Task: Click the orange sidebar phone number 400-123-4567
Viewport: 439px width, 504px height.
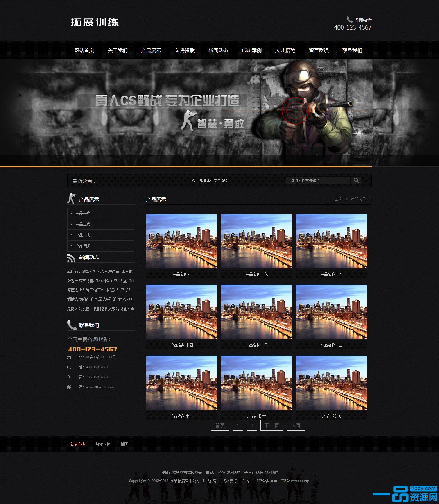Action: pos(93,349)
